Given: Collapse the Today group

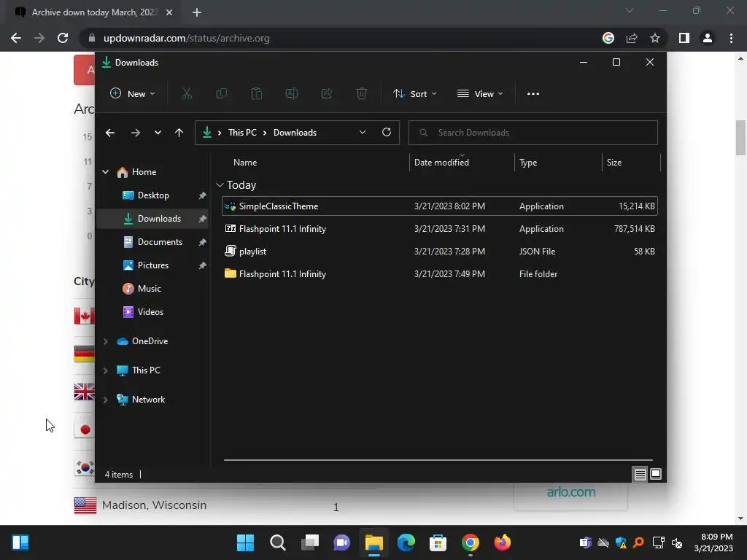Looking at the screenshot, I should (220, 185).
